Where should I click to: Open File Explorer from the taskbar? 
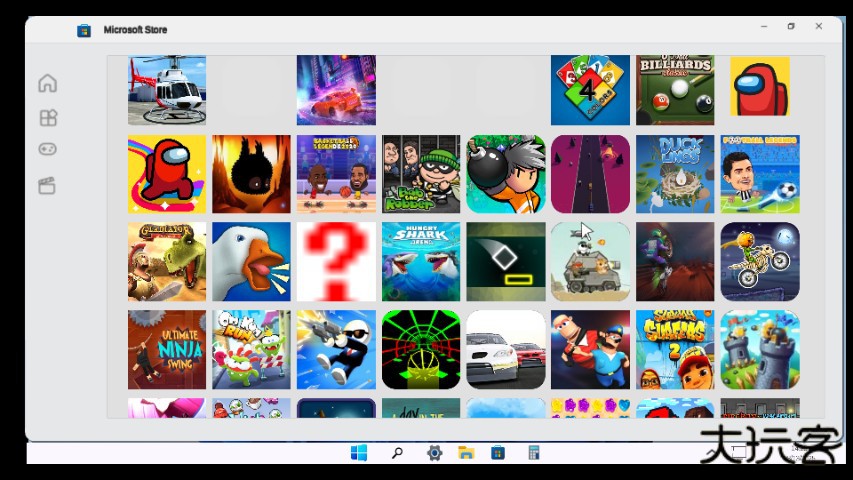(466, 453)
